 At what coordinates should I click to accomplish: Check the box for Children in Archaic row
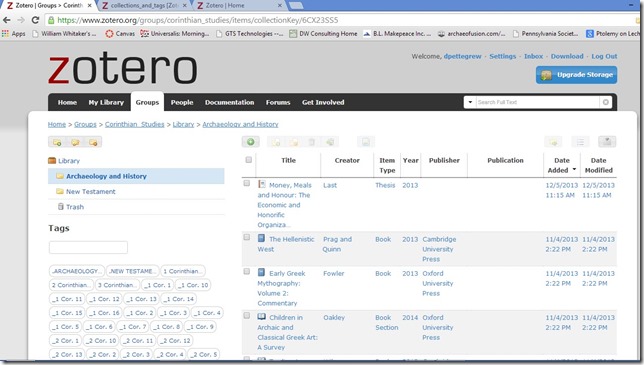pos(247,315)
